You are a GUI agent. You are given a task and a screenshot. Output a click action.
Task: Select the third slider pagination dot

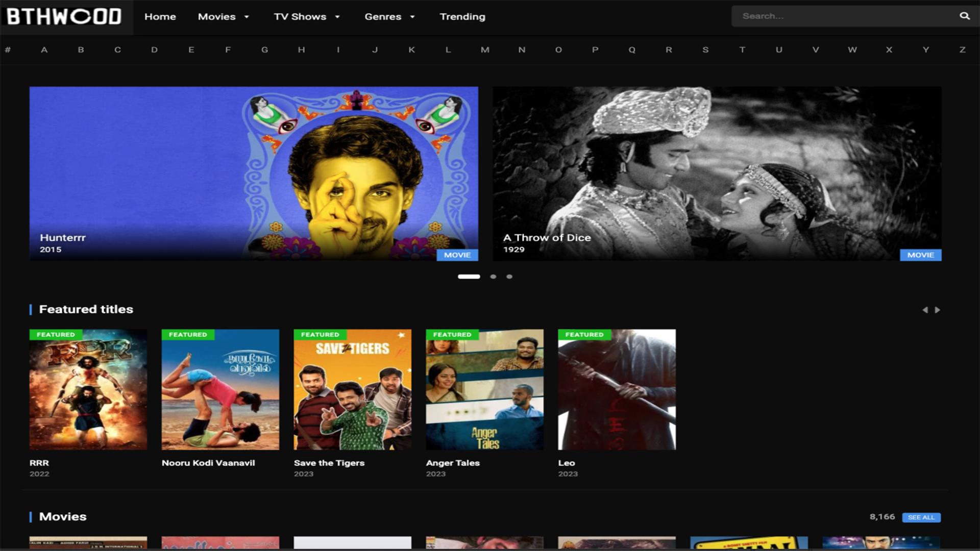pos(509,277)
